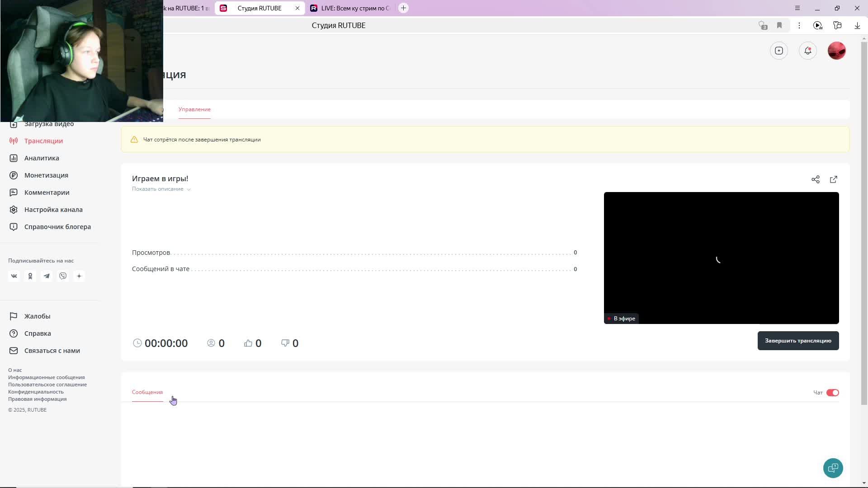Click the browser media playback icon
The height and width of the screenshot is (488, 868).
click(x=818, y=25)
